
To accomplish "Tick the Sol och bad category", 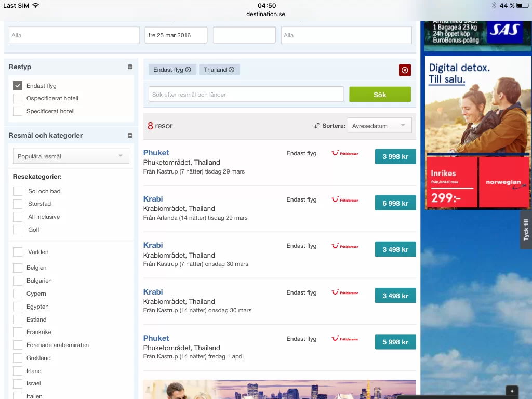I will click(x=18, y=191).
